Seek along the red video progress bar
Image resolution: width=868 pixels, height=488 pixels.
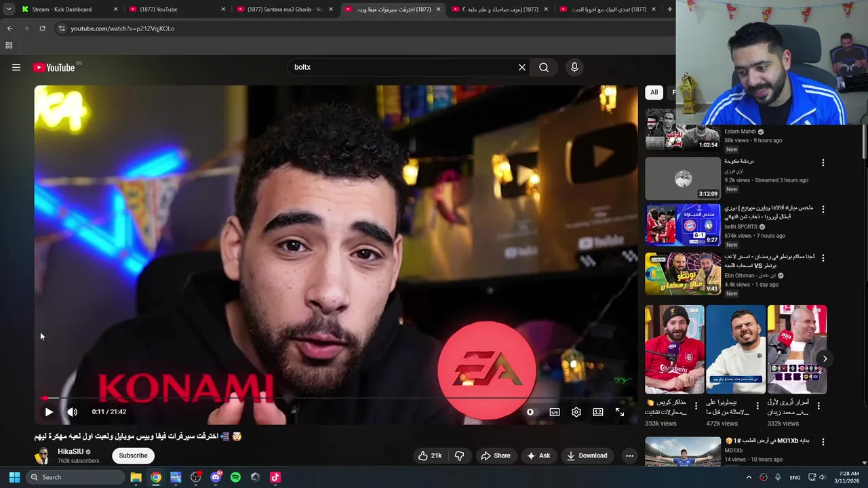pos(336,398)
